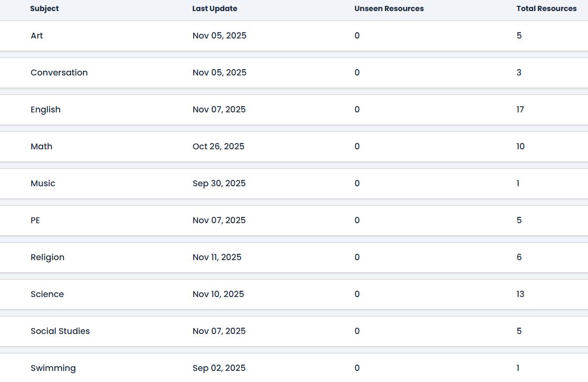
Task: Click the Total Resources column header
Action: [x=546, y=8]
